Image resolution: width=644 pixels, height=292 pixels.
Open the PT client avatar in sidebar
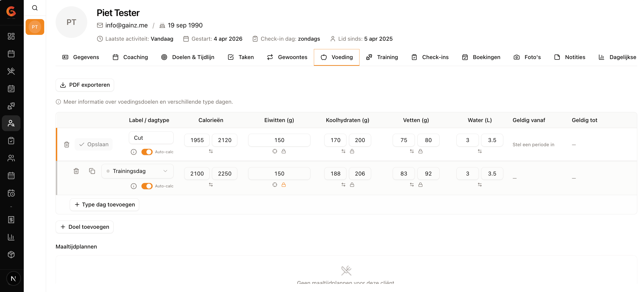click(35, 27)
